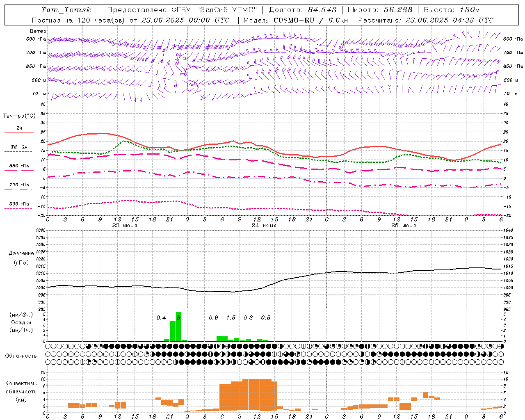Click the 'Ветер' wind panel label
Screen dimensions: 525x420
pos(38,31)
